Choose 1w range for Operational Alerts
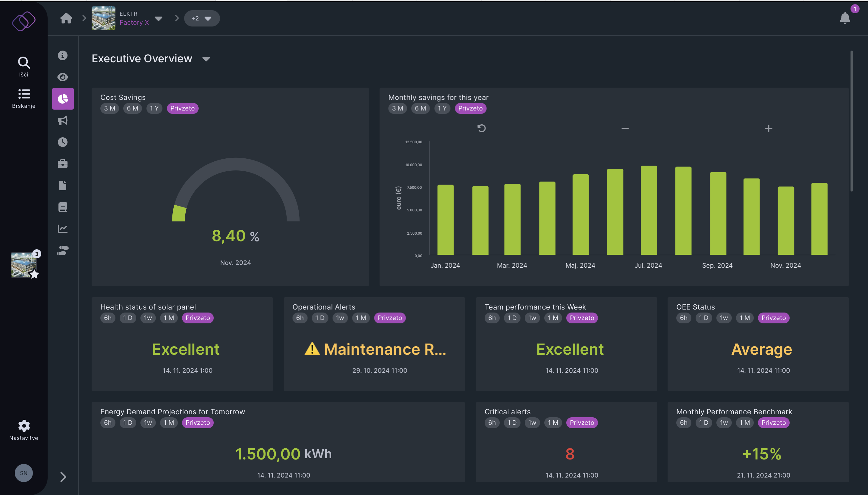Image resolution: width=868 pixels, height=495 pixels. 340,318
